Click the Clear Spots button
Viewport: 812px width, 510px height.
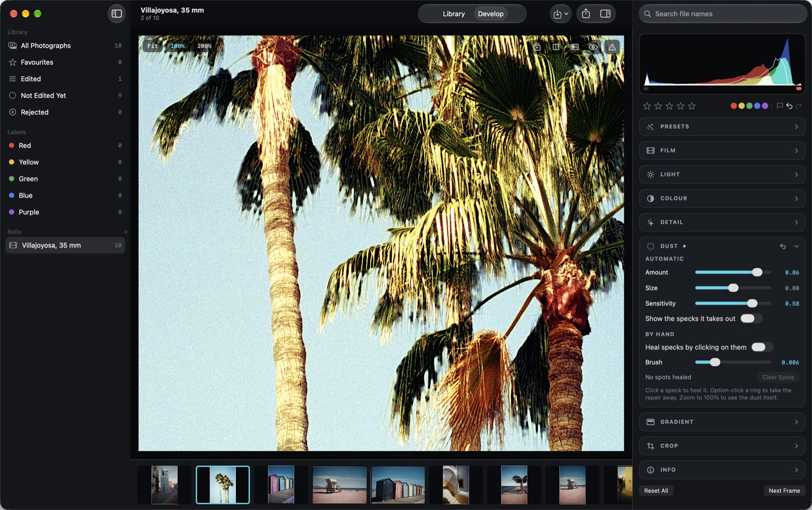click(x=778, y=377)
